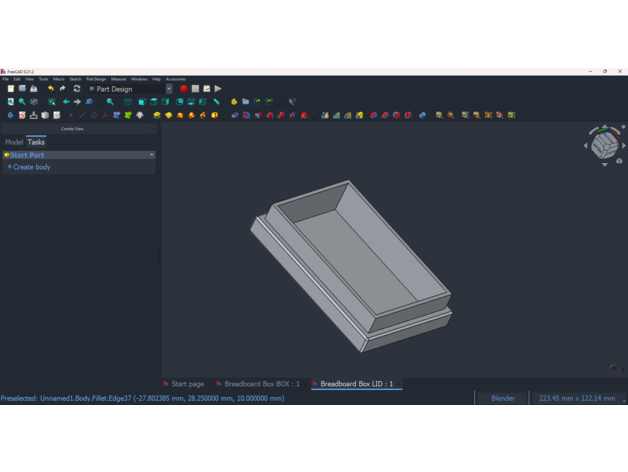Switch to Breadboard Box BOX document tab
The width and height of the screenshot is (628, 472).
(x=260, y=384)
